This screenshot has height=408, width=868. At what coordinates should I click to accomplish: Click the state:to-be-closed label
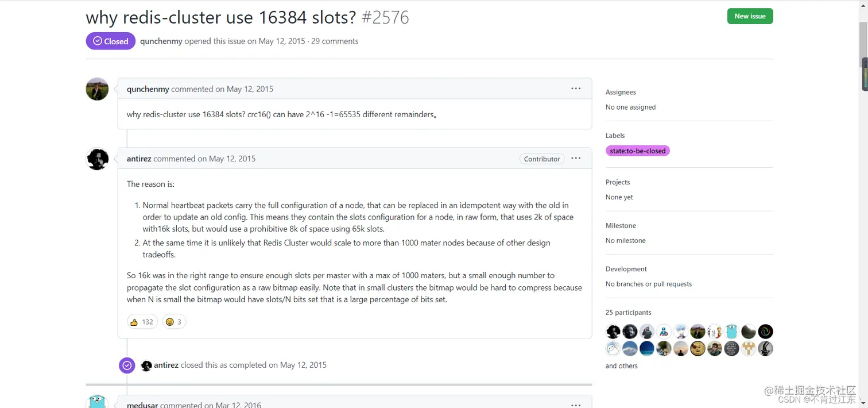coord(638,151)
